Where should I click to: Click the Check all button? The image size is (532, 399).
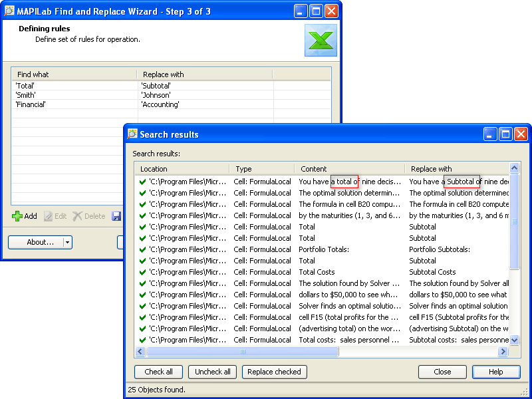(x=158, y=372)
